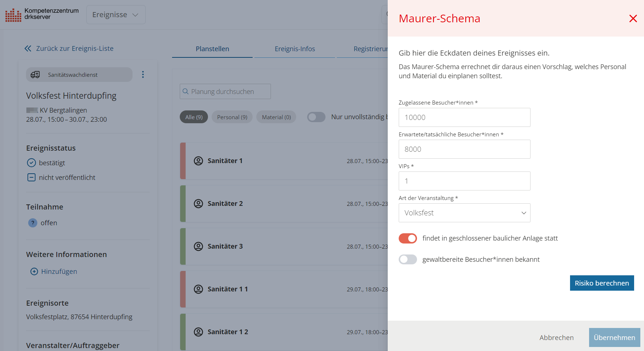Switch to the Ereignis-Infos tab

295,49
